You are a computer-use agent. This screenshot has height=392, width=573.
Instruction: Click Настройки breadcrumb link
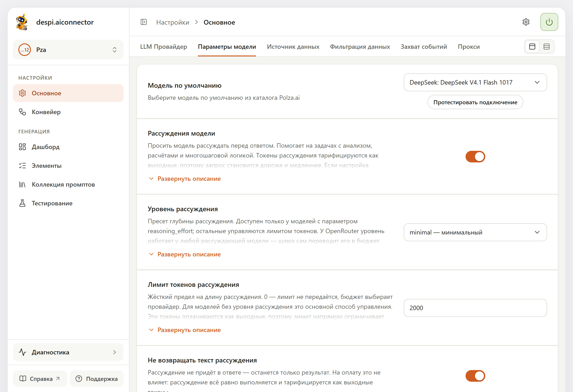(173, 22)
